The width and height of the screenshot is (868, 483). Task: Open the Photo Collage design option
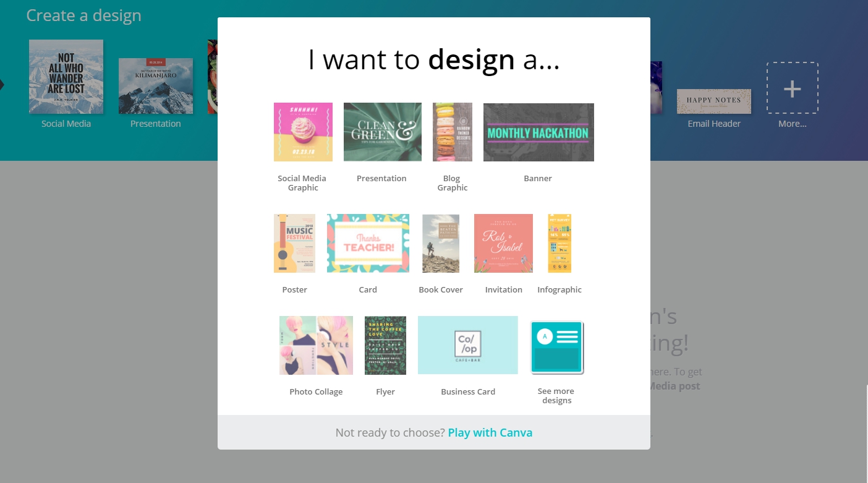point(316,345)
